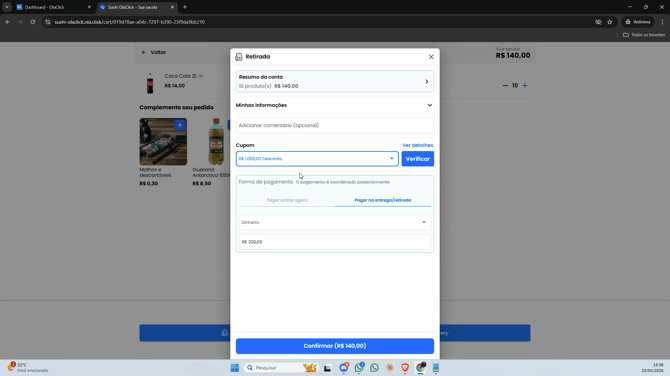
Task: Click the Molhos e descartáveis thumbnail
Action: click(163, 141)
